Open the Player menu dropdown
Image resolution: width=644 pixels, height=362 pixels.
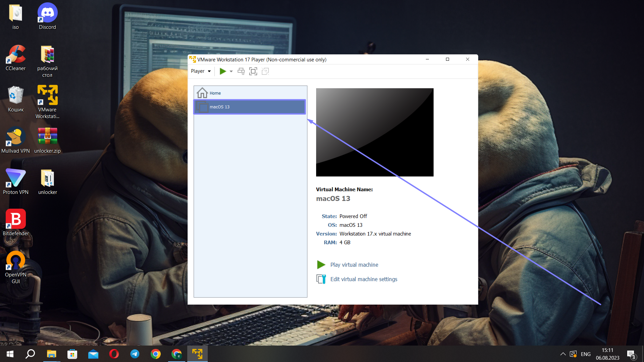point(201,71)
